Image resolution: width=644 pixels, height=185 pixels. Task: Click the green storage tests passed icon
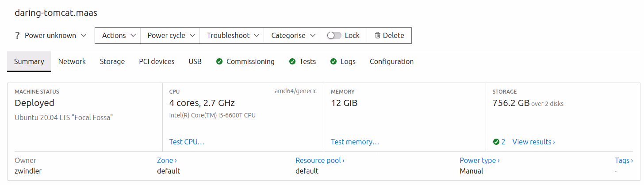coord(496,142)
